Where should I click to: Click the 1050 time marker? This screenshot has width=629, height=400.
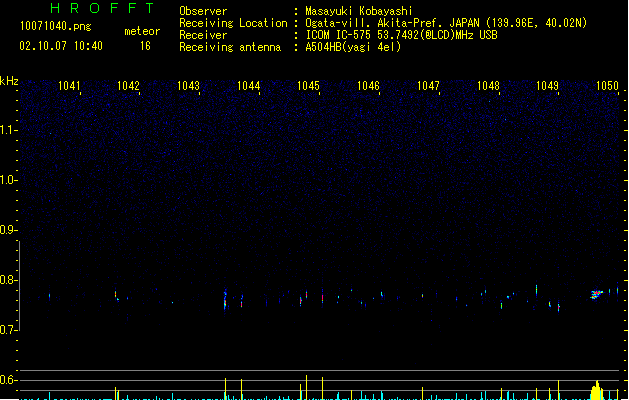tap(607, 86)
